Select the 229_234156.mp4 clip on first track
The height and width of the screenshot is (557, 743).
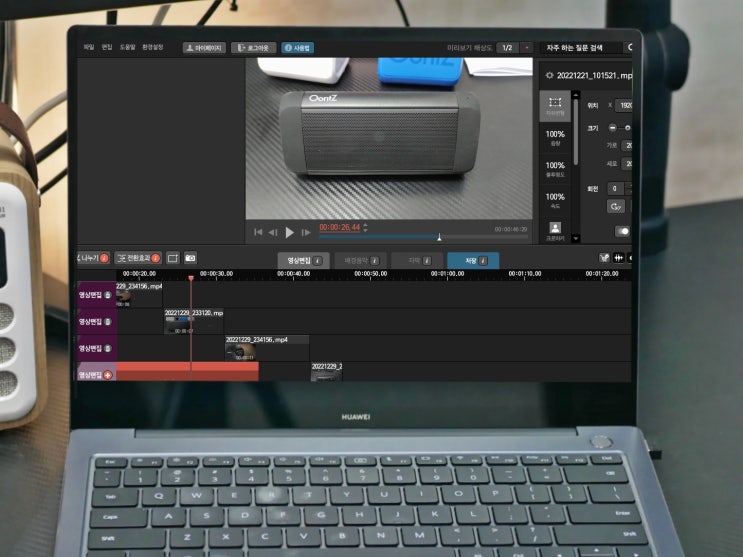pos(139,295)
